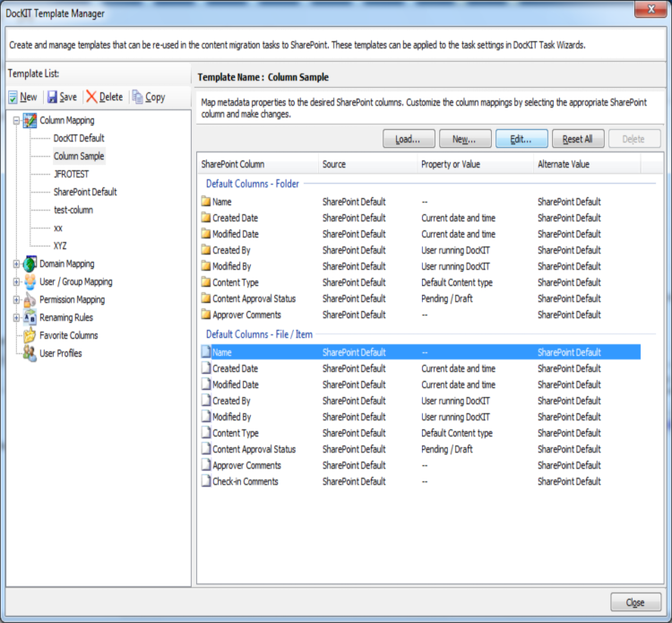
Task: Select the DocKIT Default template
Action: [79, 138]
